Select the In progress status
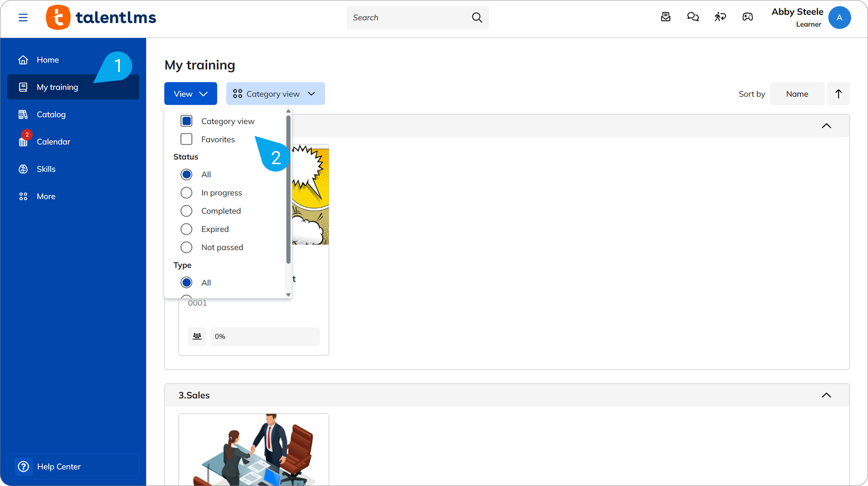 coord(186,193)
